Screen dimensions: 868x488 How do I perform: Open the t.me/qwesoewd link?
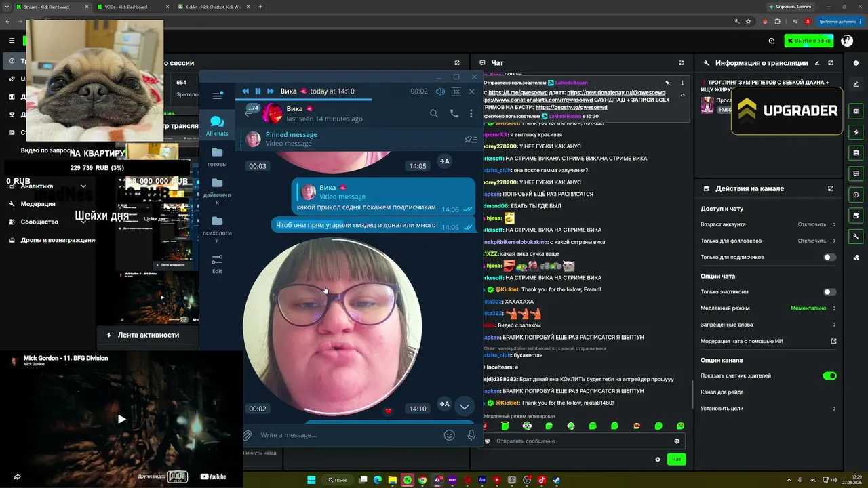[x=517, y=92]
